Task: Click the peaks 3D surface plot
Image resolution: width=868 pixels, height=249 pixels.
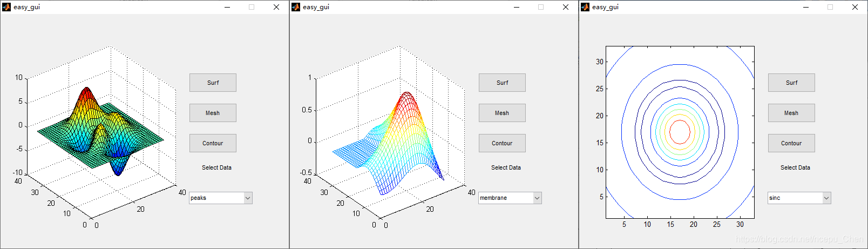Action: point(100,132)
